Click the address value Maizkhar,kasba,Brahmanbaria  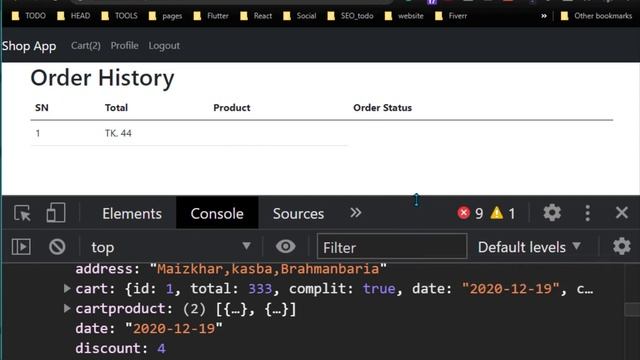pyautogui.click(x=268, y=269)
